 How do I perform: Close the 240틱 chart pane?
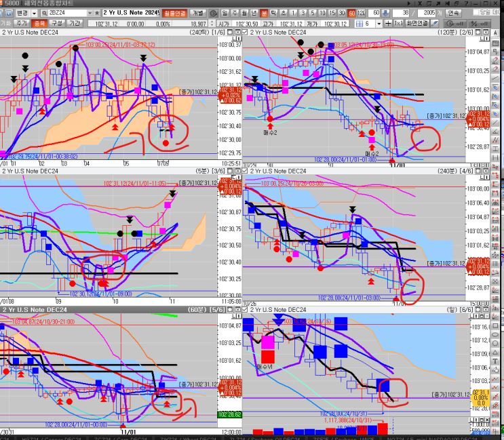point(237,32)
